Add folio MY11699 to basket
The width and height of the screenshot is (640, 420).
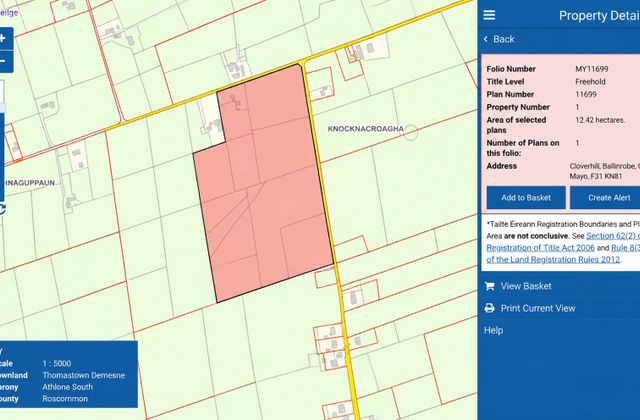click(x=526, y=198)
